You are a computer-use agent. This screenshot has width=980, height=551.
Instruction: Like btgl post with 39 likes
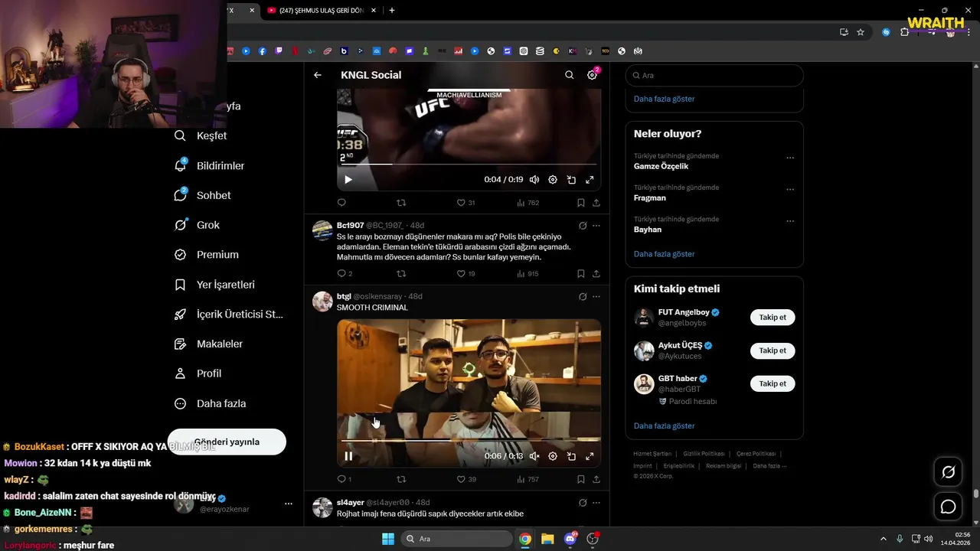coord(465,479)
